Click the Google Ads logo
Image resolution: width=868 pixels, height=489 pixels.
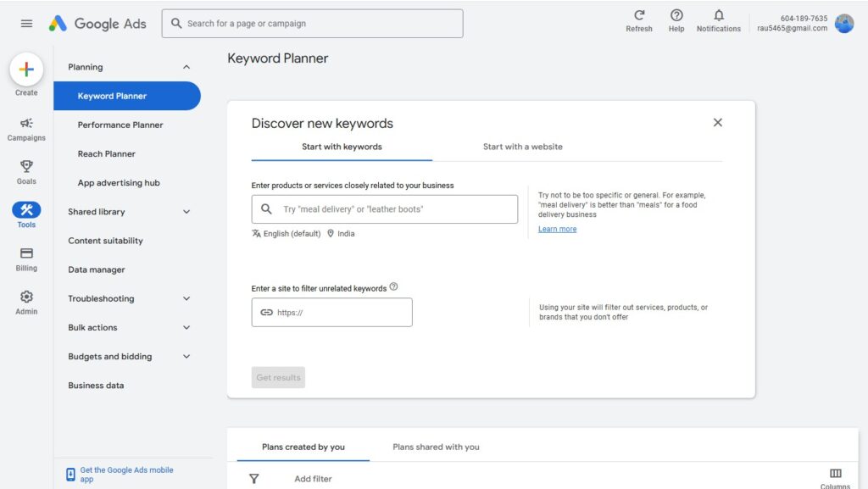click(97, 23)
